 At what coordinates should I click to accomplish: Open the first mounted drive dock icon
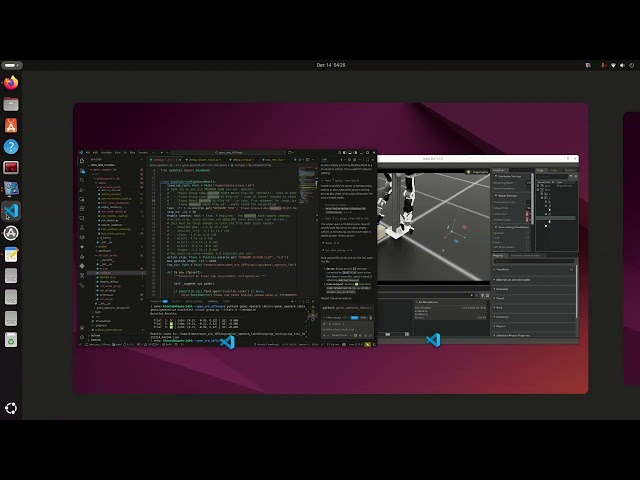(x=11, y=276)
